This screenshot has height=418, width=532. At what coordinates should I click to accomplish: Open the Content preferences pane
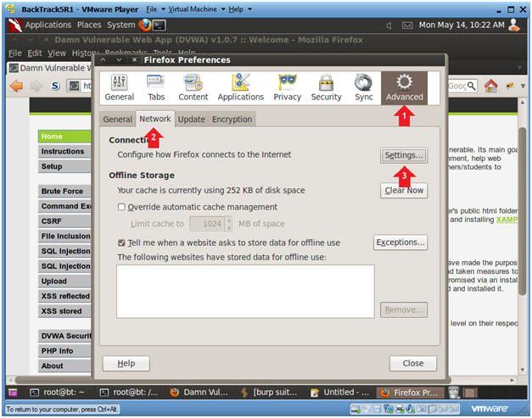tap(193, 88)
